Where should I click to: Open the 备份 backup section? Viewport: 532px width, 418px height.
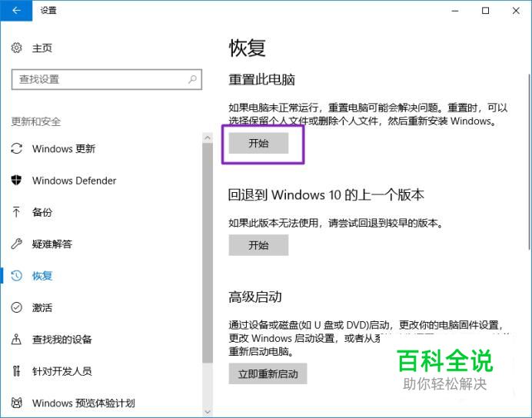[42, 212]
